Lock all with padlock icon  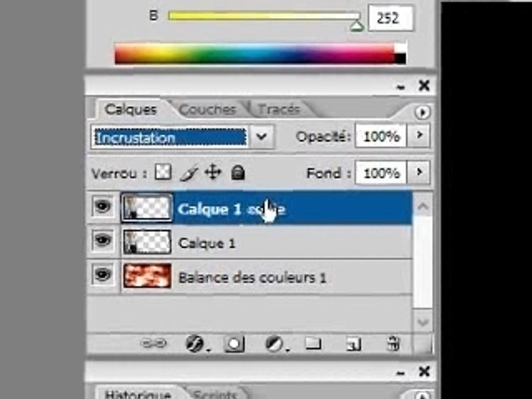click(x=238, y=172)
